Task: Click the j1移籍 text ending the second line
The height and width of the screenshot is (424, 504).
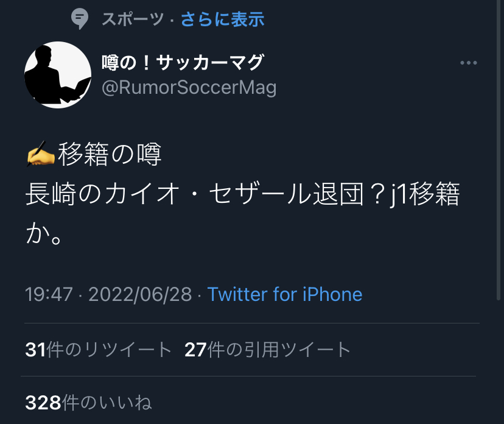Action: pyautogui.click(x=425, y=194)
